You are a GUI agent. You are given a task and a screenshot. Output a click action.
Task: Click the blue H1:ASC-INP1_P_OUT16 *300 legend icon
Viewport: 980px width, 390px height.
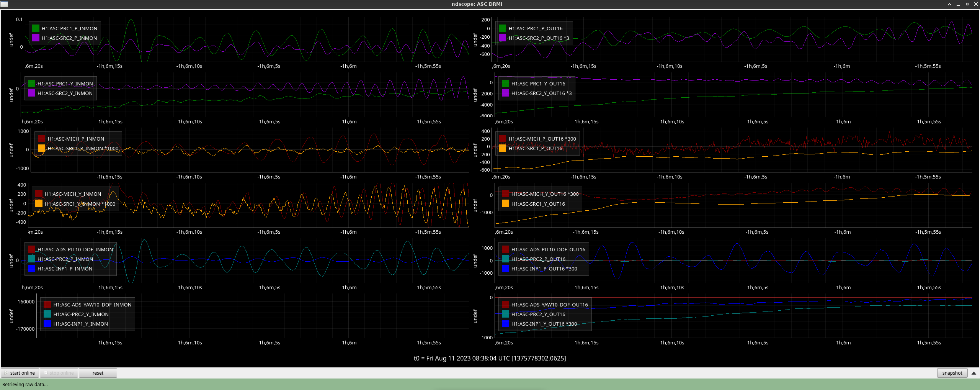pos(505,269)
